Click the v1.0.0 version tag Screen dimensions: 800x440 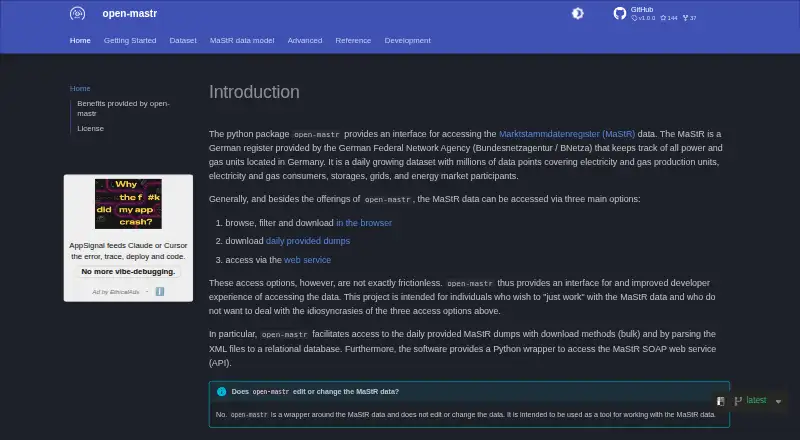click(x=643, y=18)
